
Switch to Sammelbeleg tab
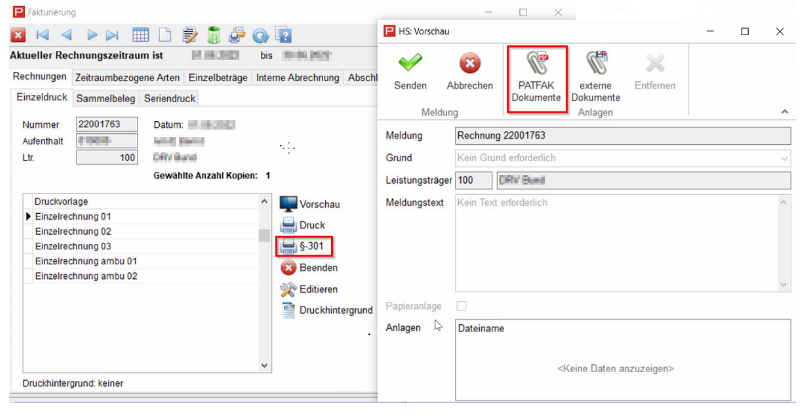(108, 98)
